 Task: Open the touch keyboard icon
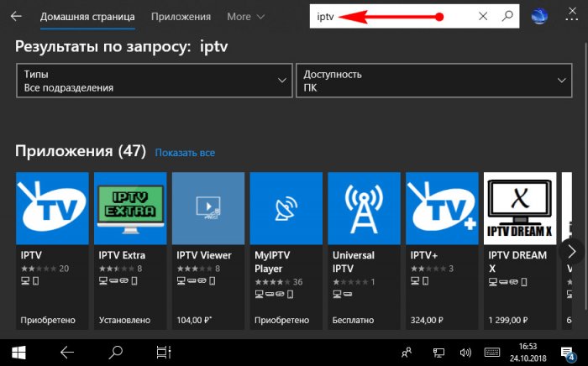pyautogui.click(x=492, y=353)
